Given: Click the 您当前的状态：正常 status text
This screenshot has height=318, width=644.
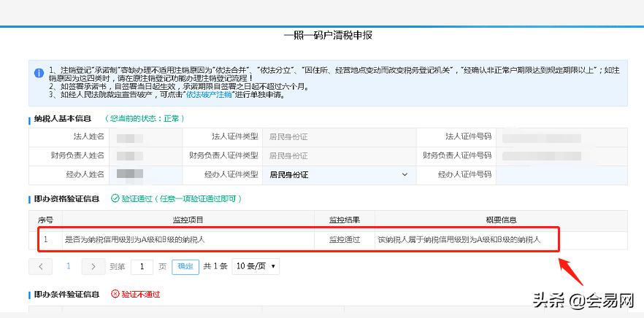Looking at the screenshot, I should pyautogui.click(x=144, y=119).
